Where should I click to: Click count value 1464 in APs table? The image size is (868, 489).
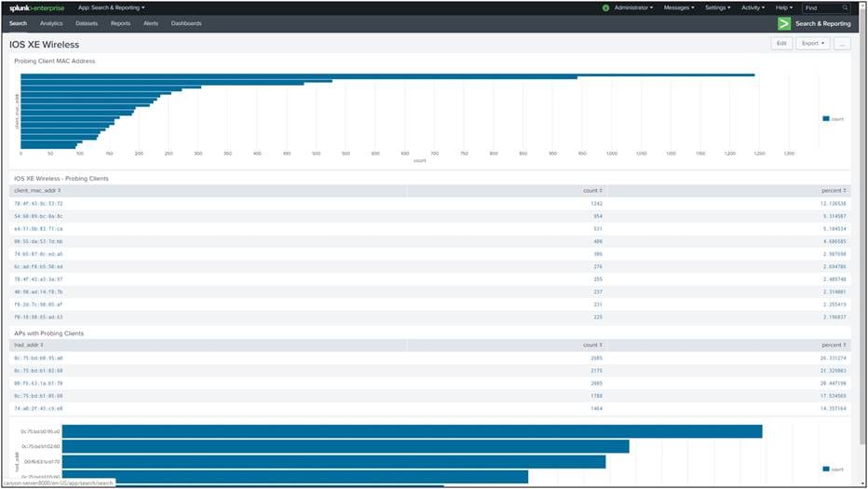click(596, 409)
